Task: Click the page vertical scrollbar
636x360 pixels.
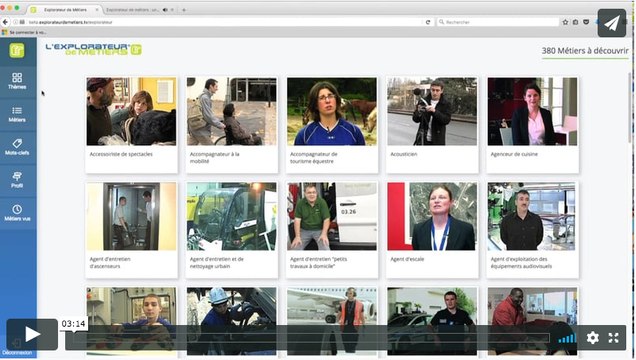Action: [x=630, y=107]
